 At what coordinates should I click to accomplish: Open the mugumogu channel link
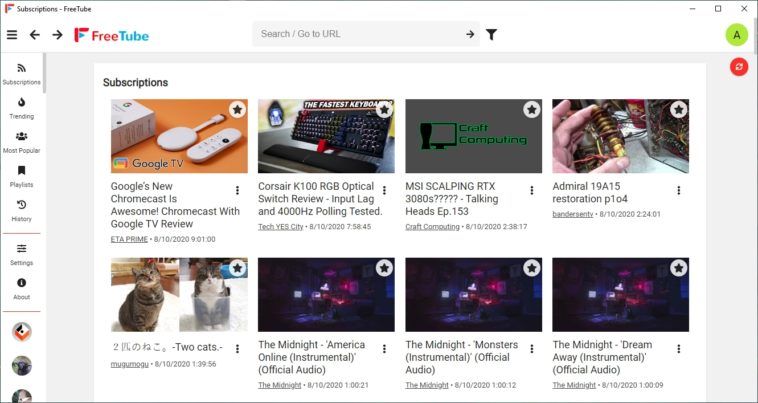click(x=130, y=364)
